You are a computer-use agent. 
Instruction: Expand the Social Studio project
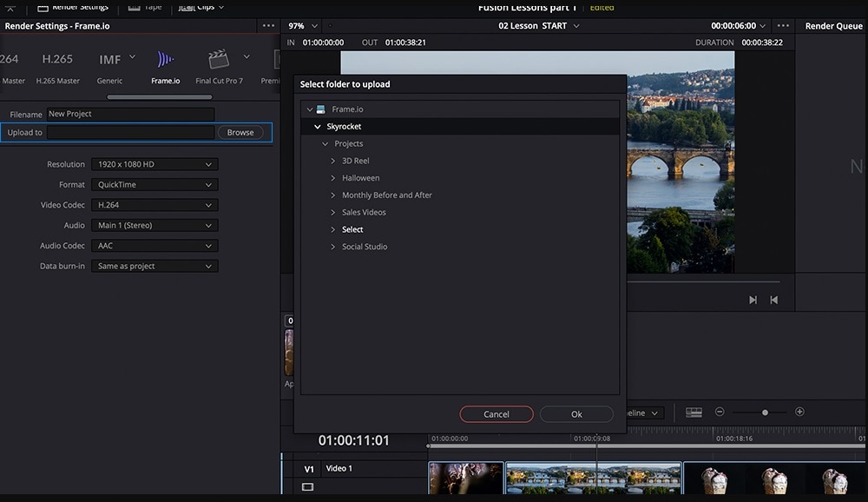tap(332, 247)
